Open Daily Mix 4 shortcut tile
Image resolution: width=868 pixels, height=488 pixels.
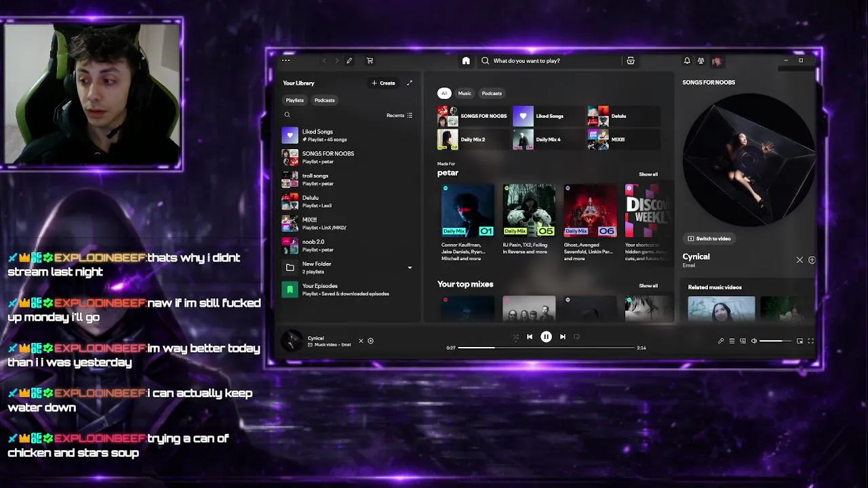[x=549, y=140]
